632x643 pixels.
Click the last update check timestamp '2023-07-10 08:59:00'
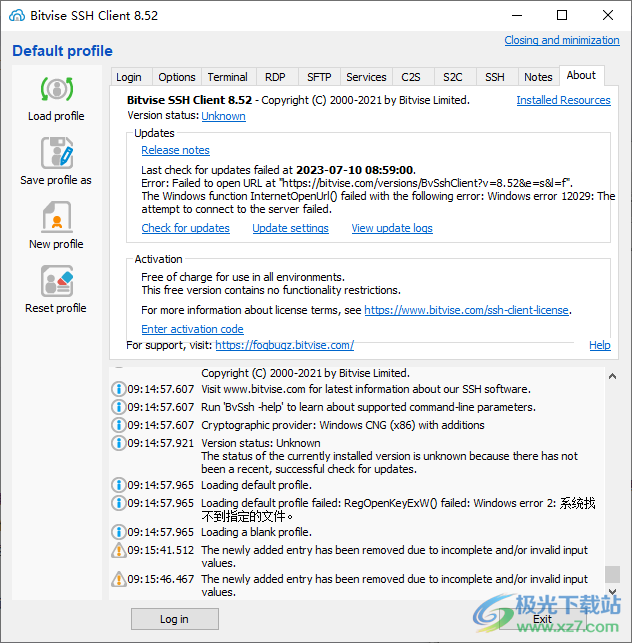[354, 170]
